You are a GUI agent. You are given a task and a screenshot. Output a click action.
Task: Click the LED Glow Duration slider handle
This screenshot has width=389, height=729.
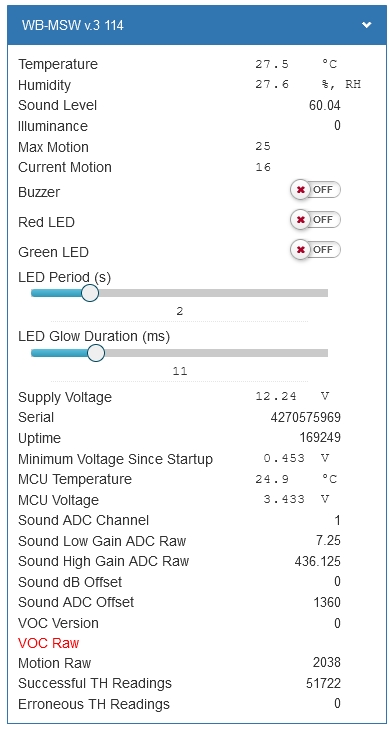(x=96, y=353)
